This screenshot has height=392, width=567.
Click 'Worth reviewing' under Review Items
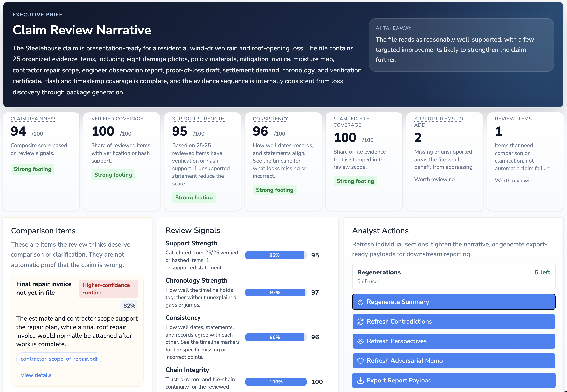point(515,181)
